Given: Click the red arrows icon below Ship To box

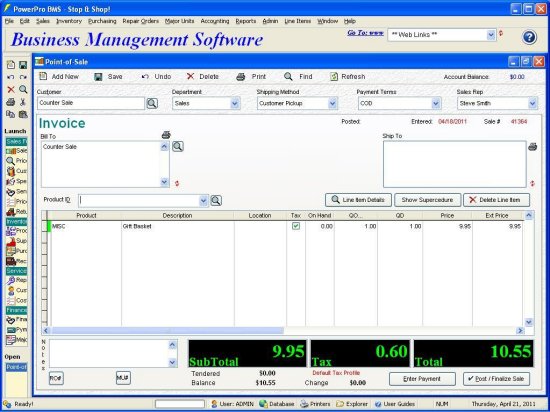Looking at the screenshot, I should tap(532, 183).
